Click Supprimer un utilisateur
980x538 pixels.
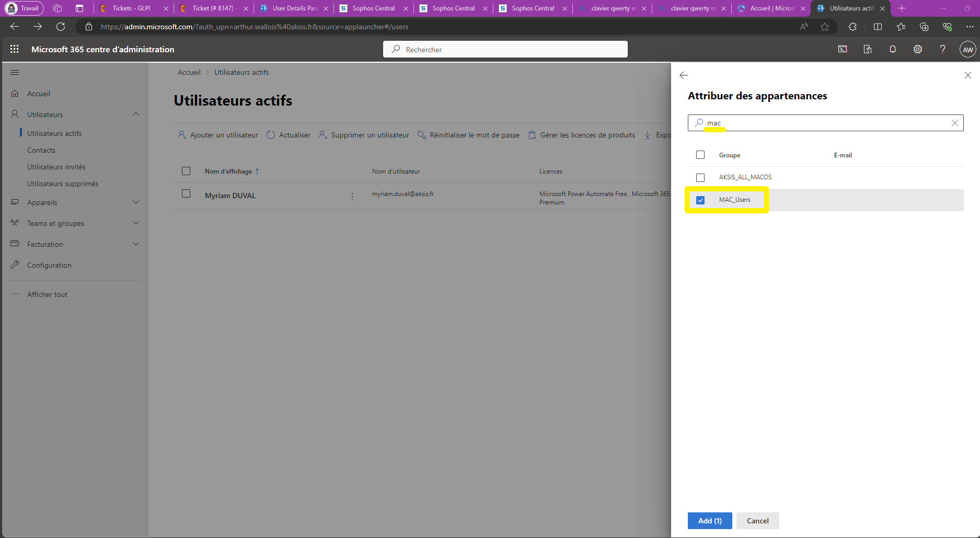364,135
